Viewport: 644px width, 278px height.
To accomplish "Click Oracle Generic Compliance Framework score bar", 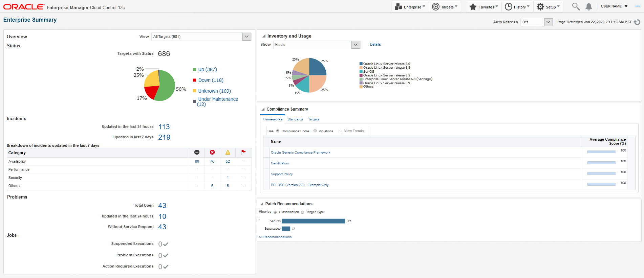I will pyautogui.click(x=602, y=152).
